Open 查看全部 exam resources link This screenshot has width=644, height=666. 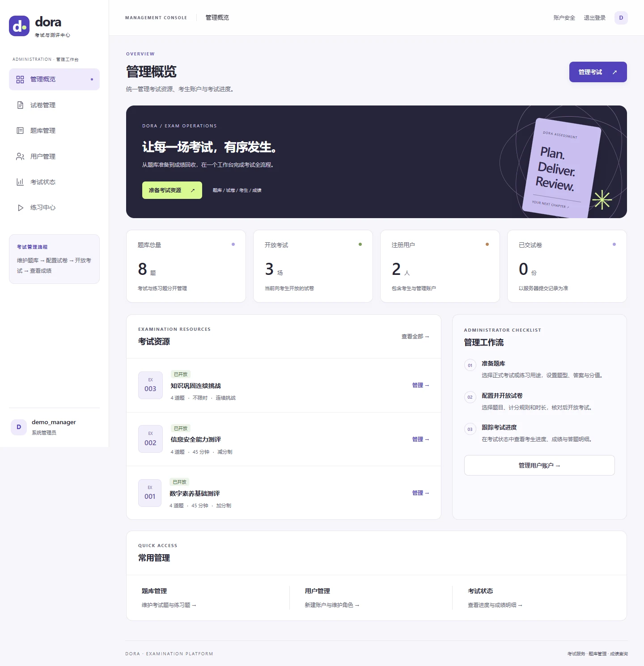(x=415, y=337)
